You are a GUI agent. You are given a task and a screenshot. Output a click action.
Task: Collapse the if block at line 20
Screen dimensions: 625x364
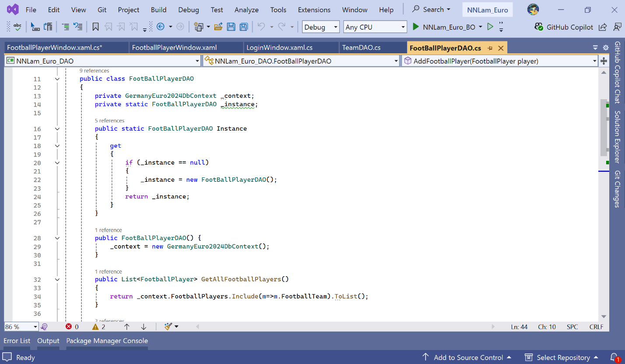pyautogui.click(x=57, y=163)
